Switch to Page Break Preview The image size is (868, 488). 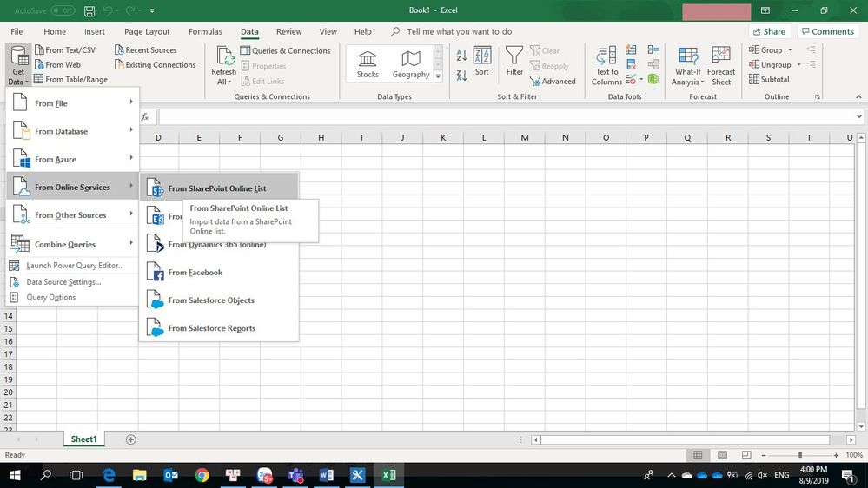(x=746, y=455)
